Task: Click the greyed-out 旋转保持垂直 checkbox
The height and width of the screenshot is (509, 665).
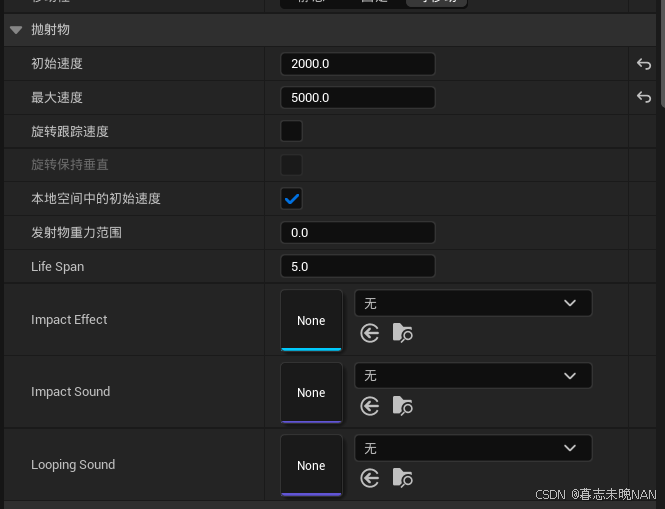Action: pos(291,165)
